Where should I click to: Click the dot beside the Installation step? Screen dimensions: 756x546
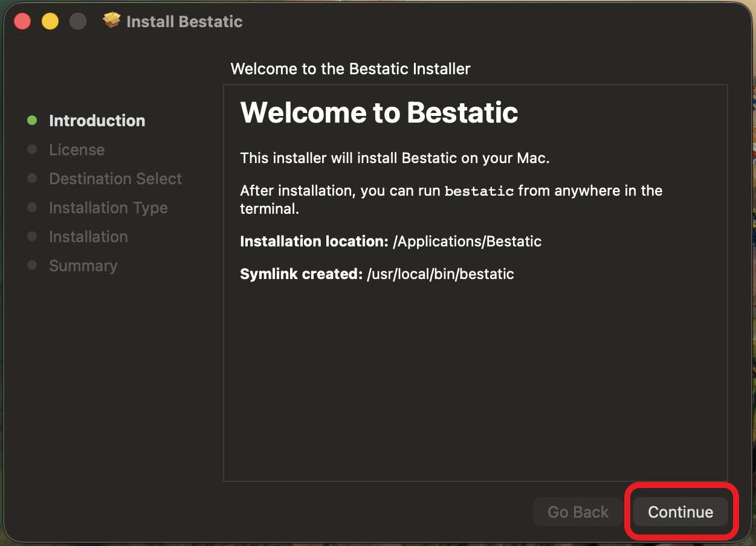coord(32,236)
